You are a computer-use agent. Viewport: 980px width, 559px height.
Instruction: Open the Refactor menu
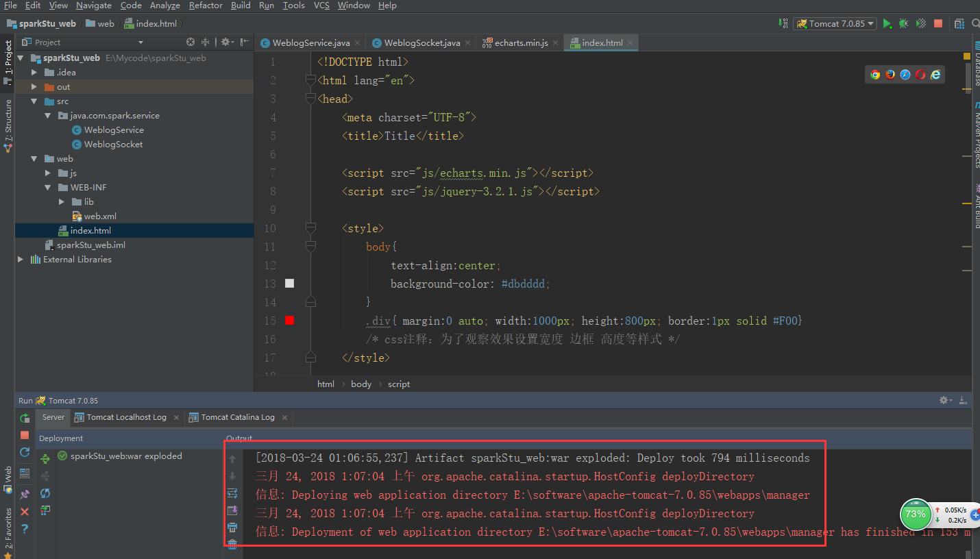[206, 5]
